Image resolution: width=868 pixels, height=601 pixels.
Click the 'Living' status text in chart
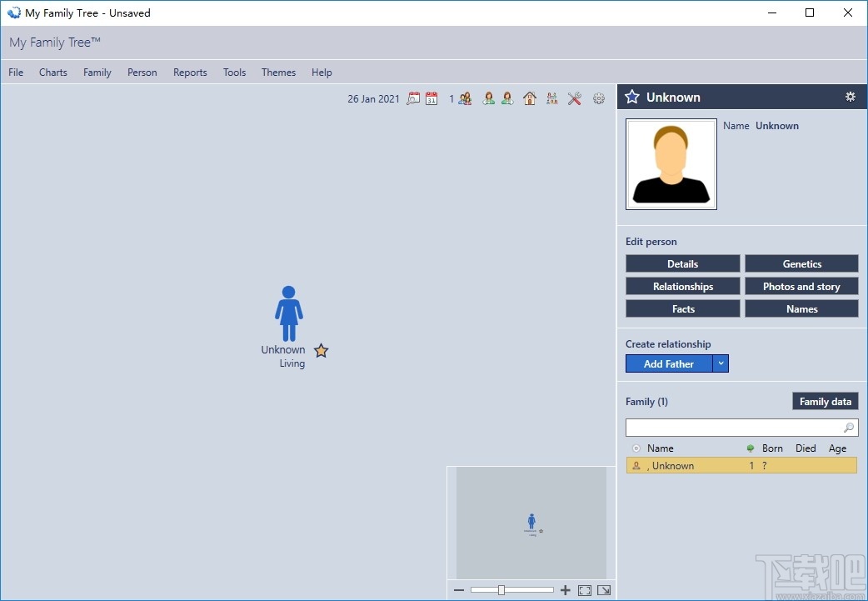click(292, 363)
